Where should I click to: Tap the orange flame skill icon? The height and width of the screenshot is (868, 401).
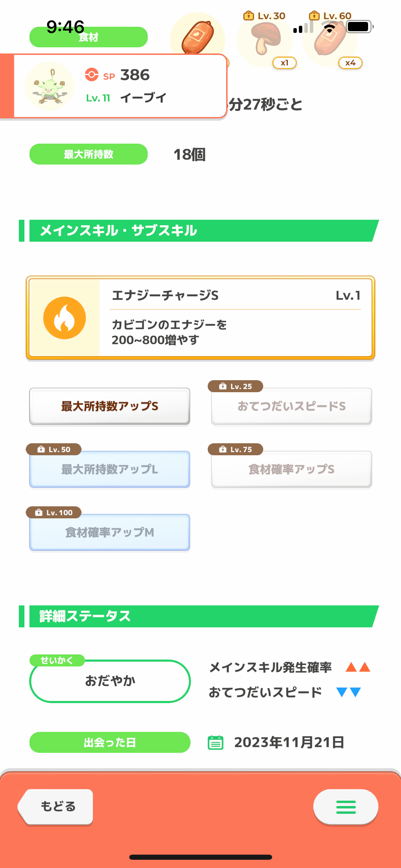coord(64,318)
